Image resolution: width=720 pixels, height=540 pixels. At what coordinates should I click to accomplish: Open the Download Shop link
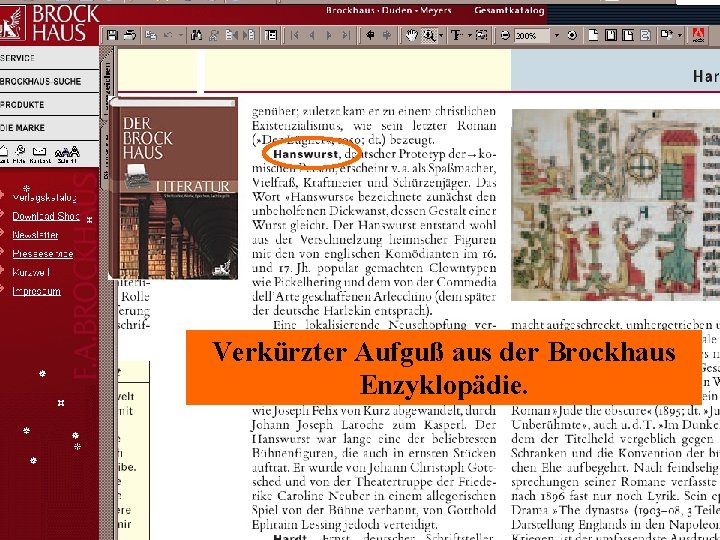46,216
